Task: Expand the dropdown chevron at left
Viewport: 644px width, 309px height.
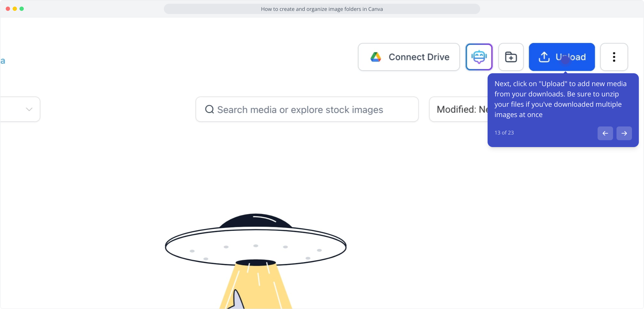Action: click(29, 109)
